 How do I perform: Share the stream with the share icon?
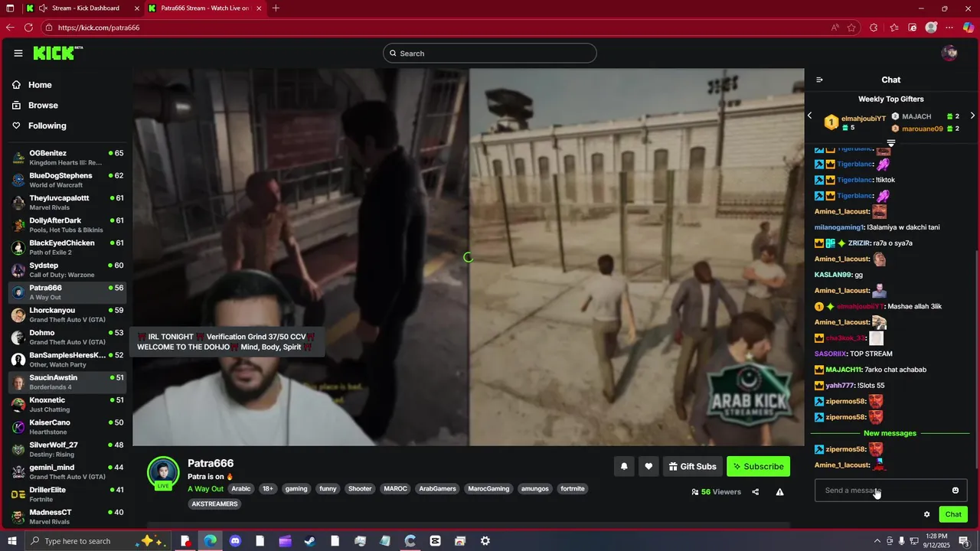point(755,492)
